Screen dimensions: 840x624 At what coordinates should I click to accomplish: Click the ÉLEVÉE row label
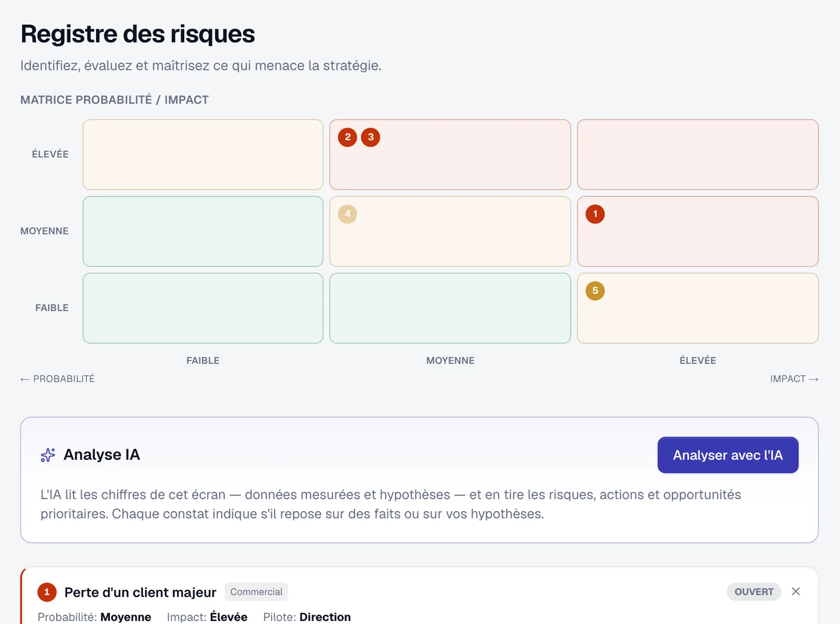50,154
